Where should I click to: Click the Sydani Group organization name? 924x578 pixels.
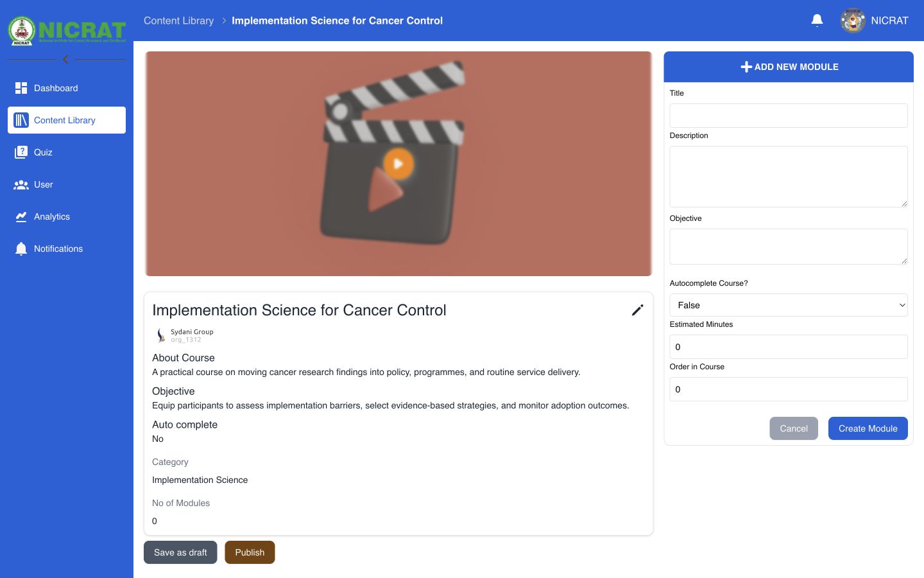pos(192,332)
